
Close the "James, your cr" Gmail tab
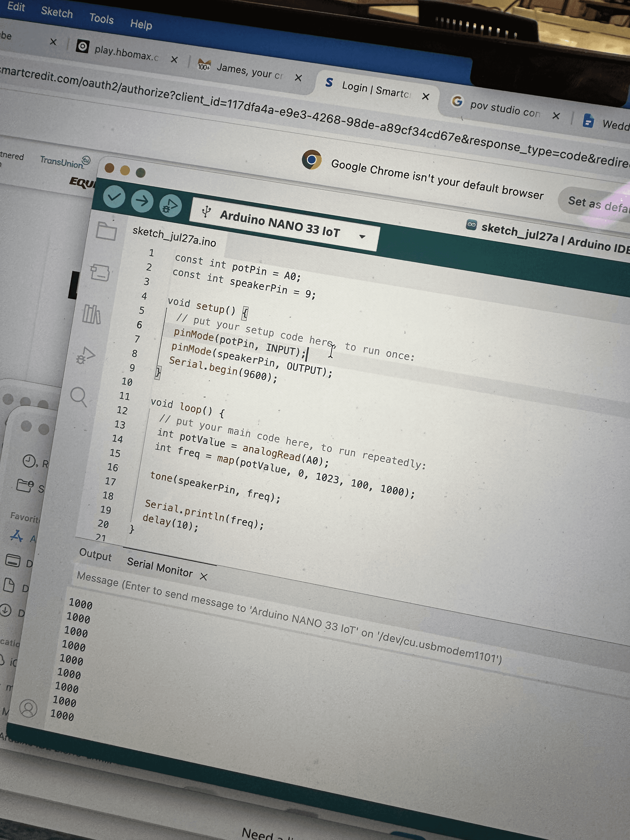(299, 78)
